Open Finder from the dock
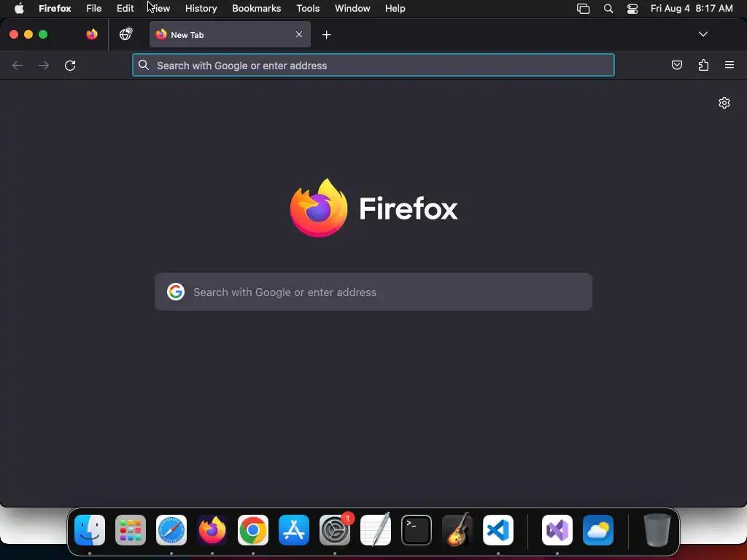The width and height of the screenshot is (747, 560). (90, 530)
